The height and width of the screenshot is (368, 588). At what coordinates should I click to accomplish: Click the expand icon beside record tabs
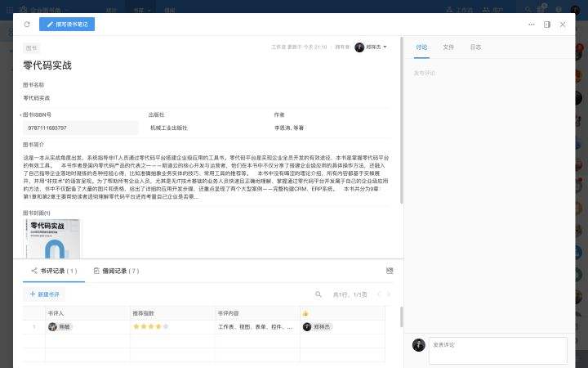click(390, 271)
